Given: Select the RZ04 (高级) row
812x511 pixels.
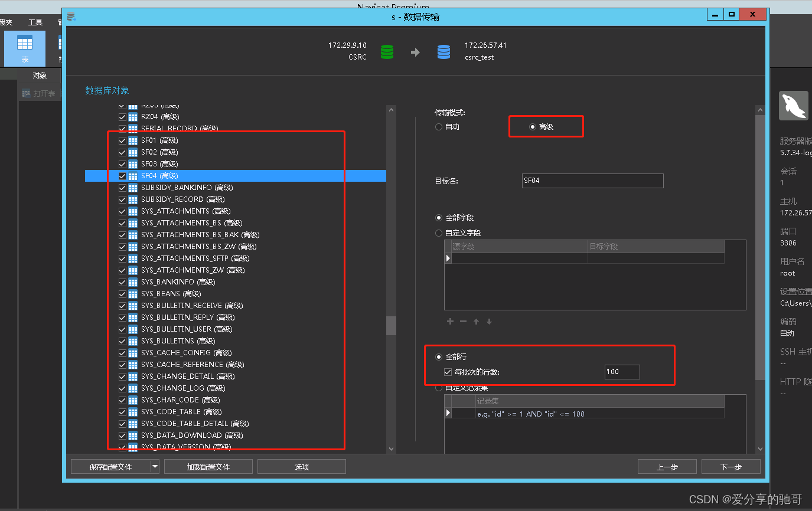Looking at the screenshot, I should click(x=236, y=117).
